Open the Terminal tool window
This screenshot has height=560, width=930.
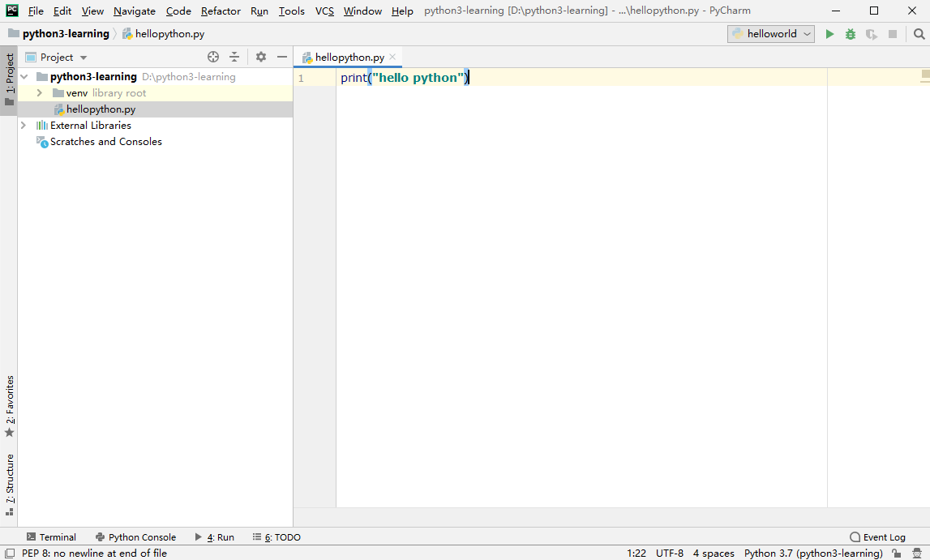(52, 536)
